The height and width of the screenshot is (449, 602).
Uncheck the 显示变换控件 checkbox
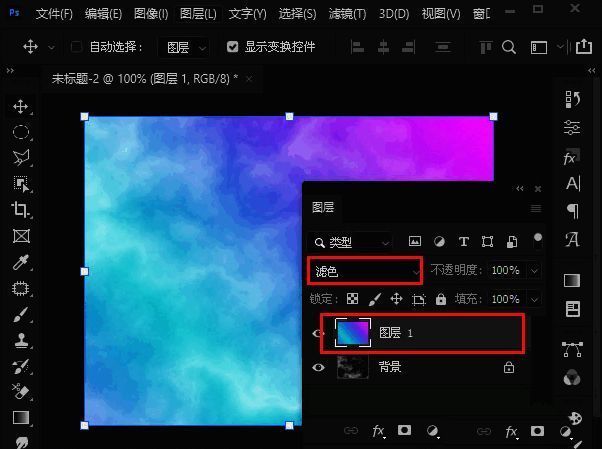232,47
